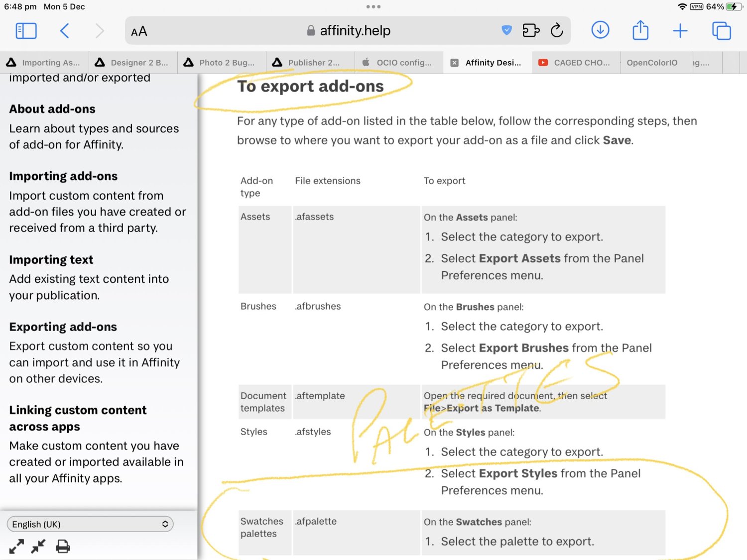Click the back navigation arrow
This screenshot has width=747, height=560.
coord(64,30)
